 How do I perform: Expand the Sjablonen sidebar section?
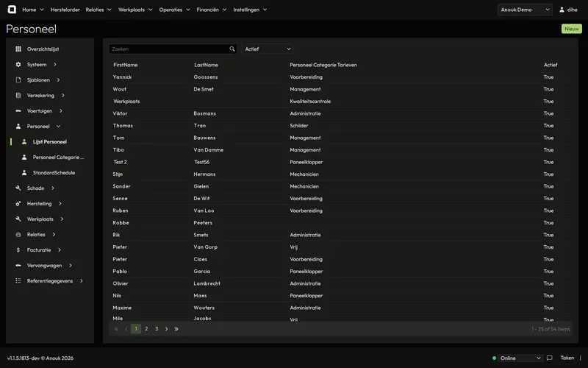click(x=58, y=79)
